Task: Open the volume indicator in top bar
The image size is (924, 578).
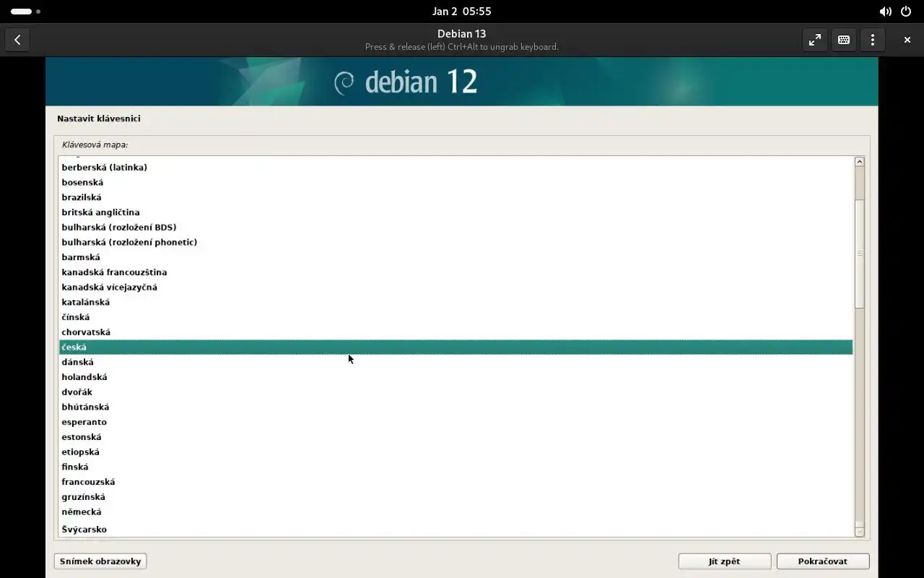Action: tap(885, 12)
